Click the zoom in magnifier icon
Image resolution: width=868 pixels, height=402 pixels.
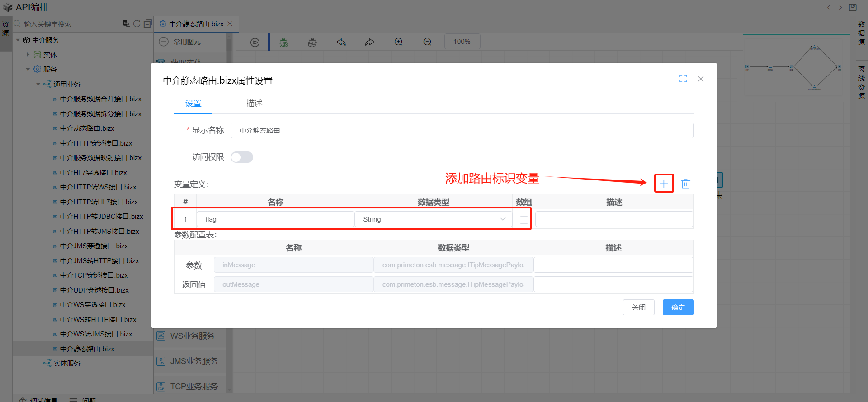(398, 42)
